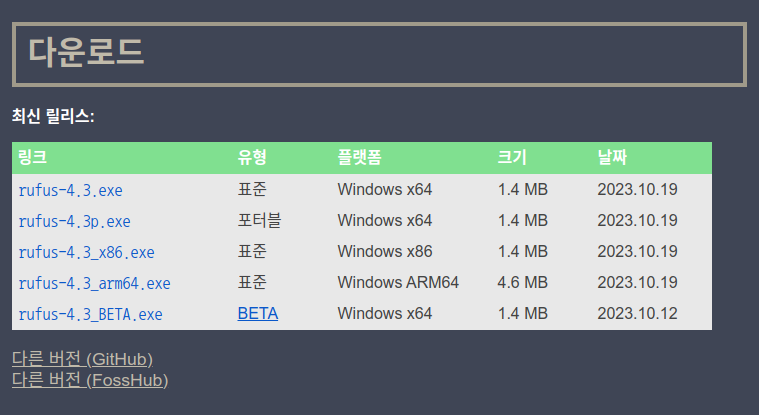Open the BETA link in 유형 column

point(257,314)
